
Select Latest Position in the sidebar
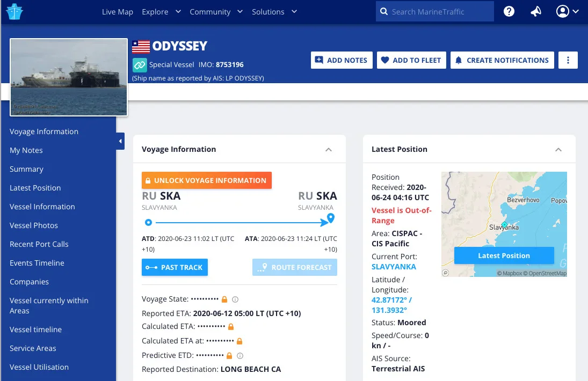tap(35, 188)
